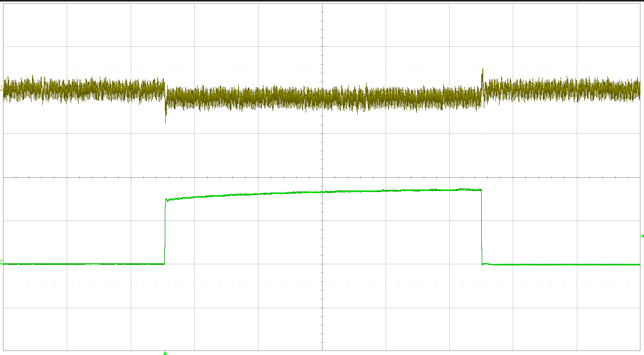Click the top-left corner of the green pulse

point(167,200)
